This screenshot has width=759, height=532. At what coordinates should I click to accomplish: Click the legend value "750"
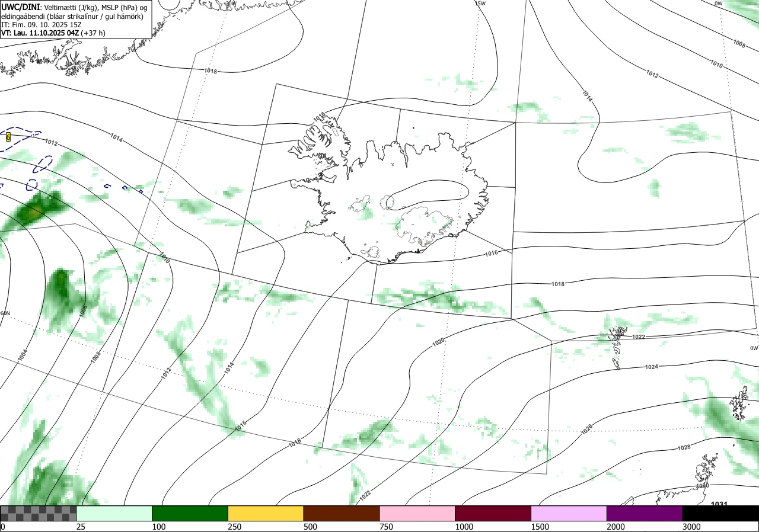(x=386, y=527)
